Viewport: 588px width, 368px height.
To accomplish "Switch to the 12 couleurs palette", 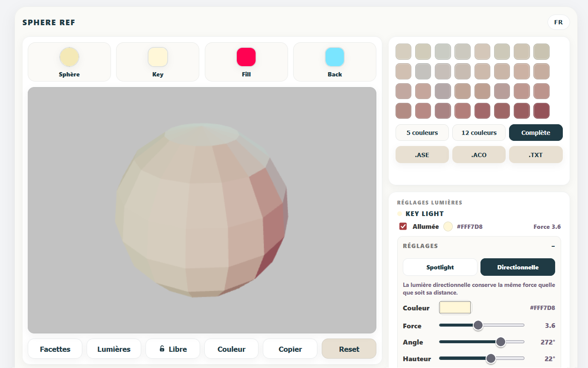I will (479, 133).
